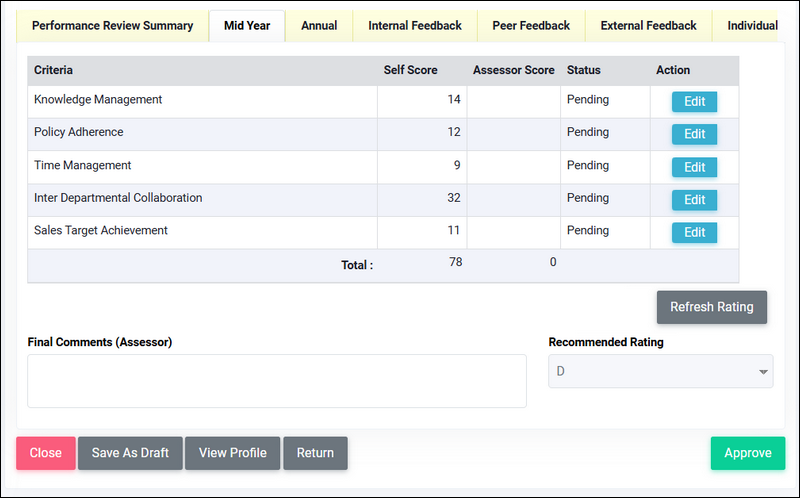Screen dimensions: 800x498
Task: Open View Profile
Action: point(232,453)
